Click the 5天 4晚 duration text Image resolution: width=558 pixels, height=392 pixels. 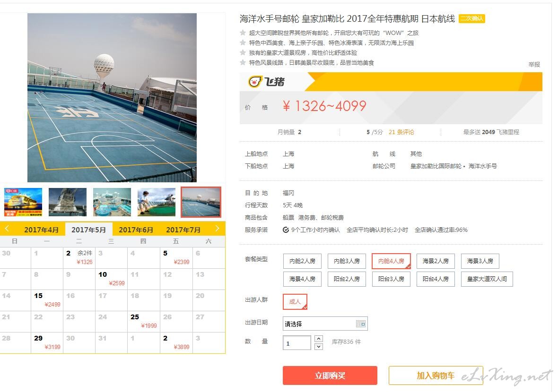(293, 205)
